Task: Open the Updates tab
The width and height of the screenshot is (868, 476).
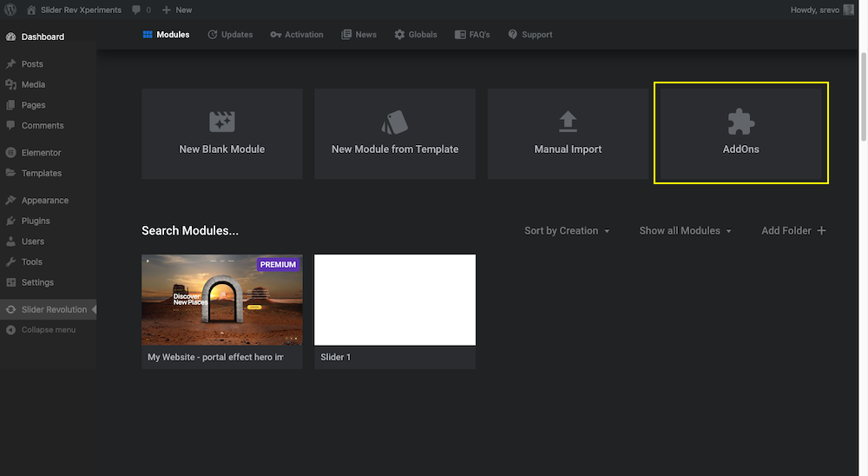Action: tap(230, 35)
